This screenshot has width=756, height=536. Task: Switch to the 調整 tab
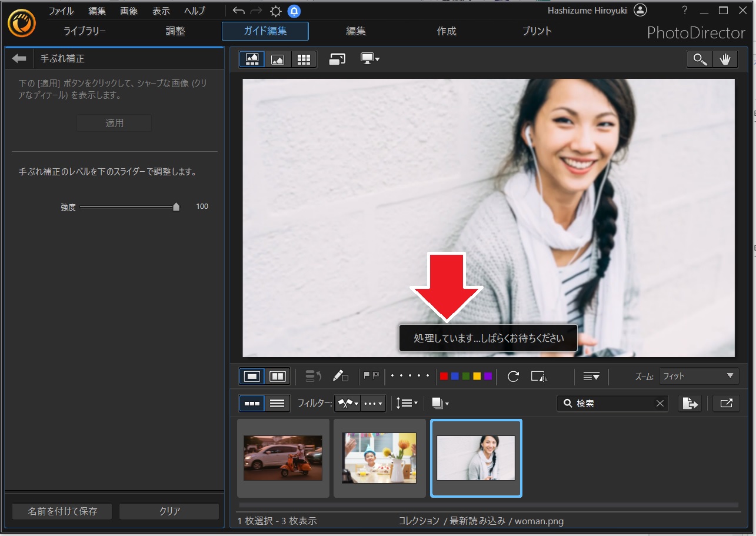pyautogui.click(x=175, y=31)
